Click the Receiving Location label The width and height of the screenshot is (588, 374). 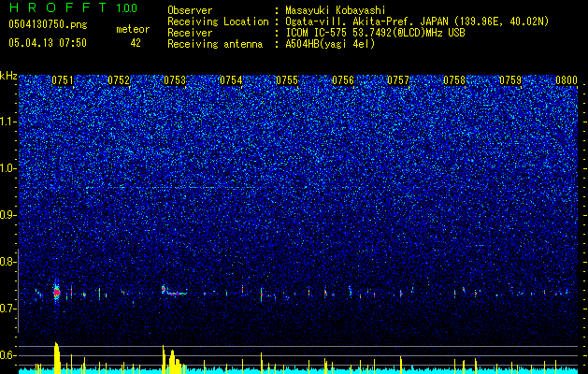[x=218, y=22]
